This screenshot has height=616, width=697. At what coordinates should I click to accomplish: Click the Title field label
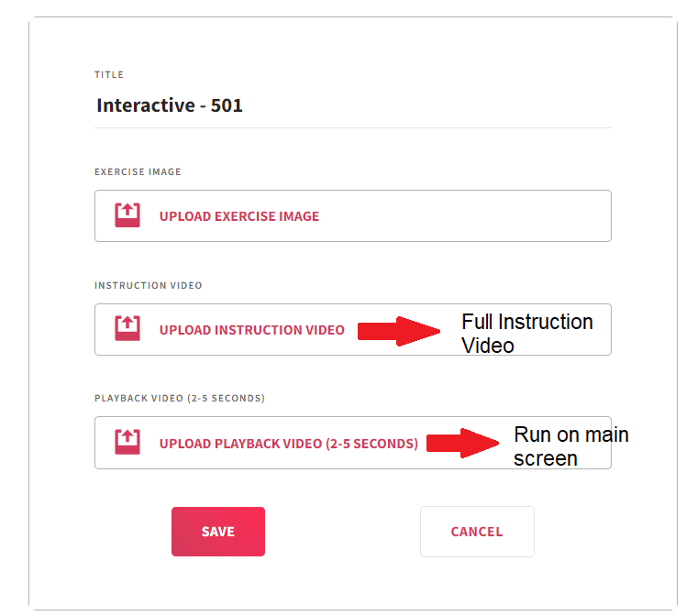[x=109, y=75]
